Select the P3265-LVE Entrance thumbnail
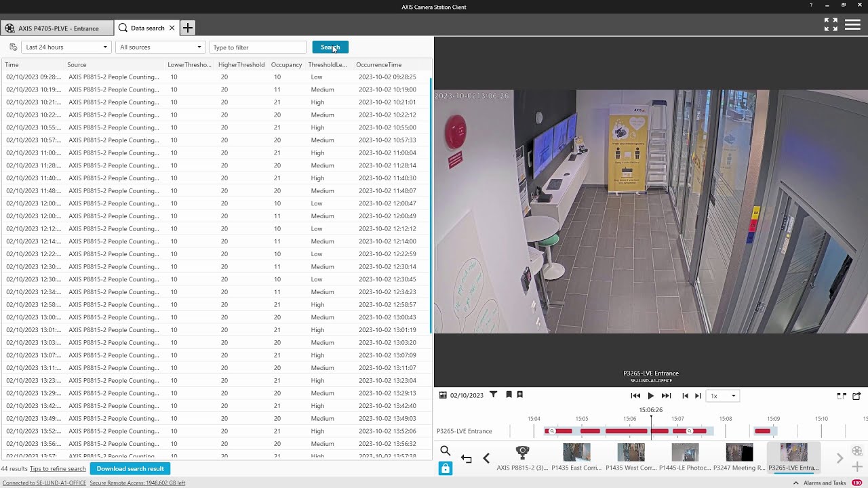The width and height of the screenshot is (868, 488). [793, 457]
